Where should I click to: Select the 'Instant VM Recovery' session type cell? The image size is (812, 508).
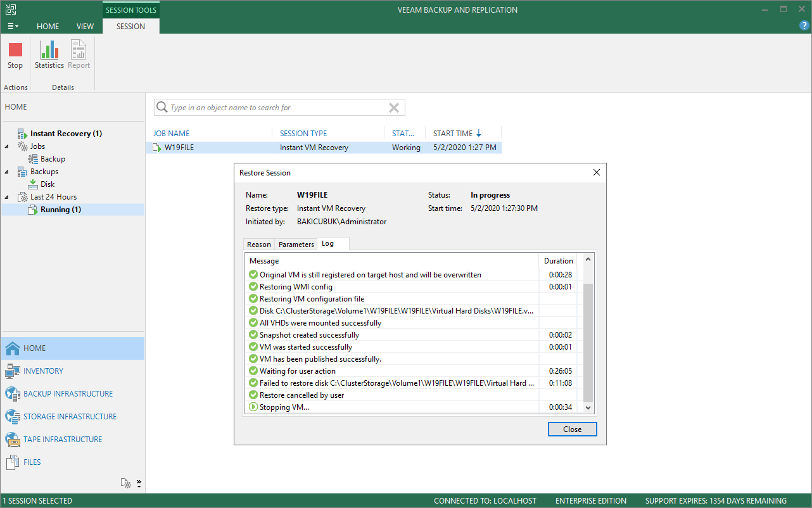[314, 148]
